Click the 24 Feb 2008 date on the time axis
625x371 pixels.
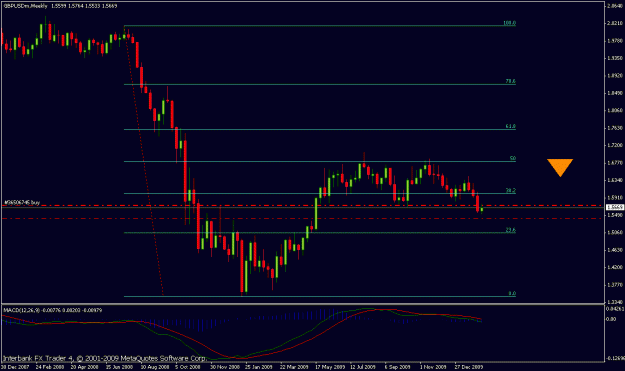(50, 367)
